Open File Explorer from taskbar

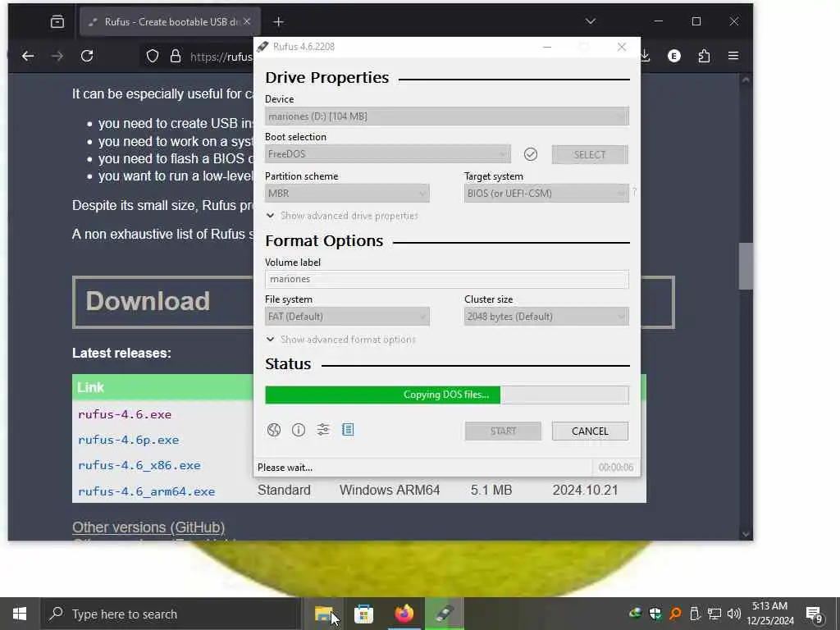tap(323, 614)
